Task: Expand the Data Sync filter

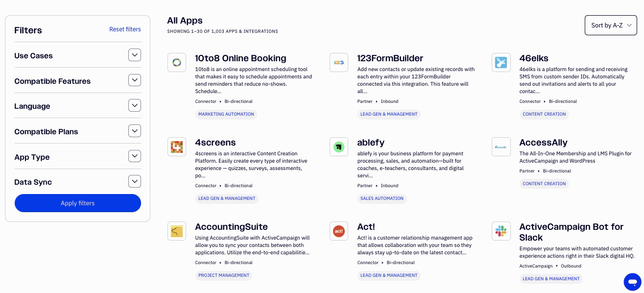Action: coord(135,181)
